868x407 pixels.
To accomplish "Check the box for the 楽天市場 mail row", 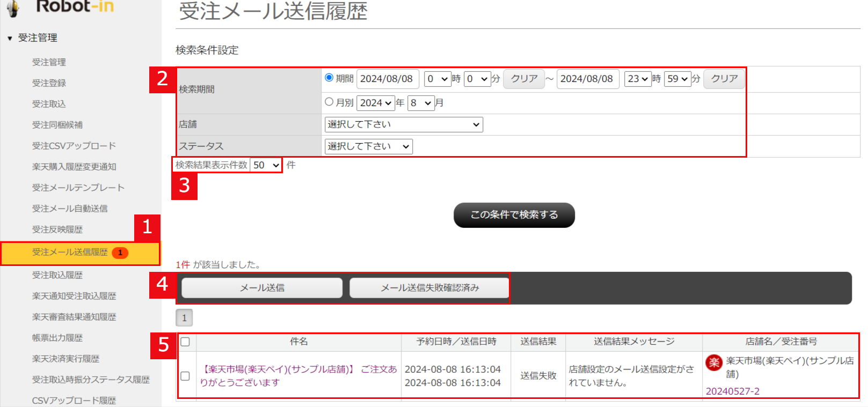I will pos(185,376).
